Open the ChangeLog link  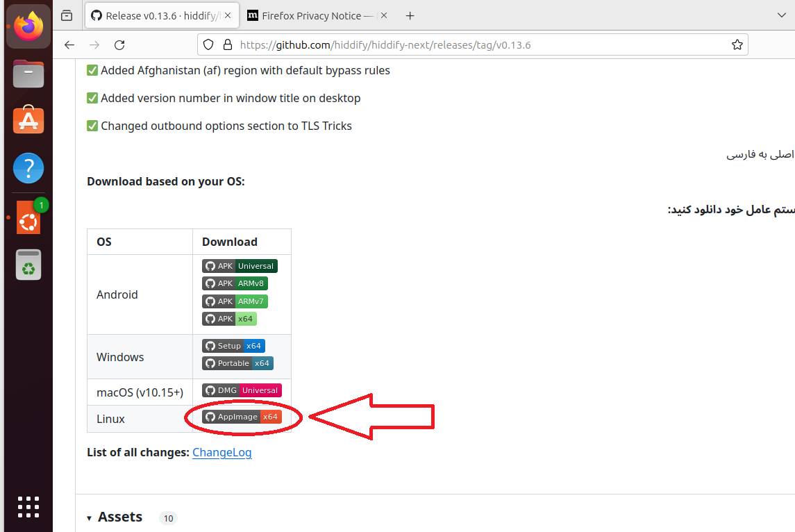[222, 452]
